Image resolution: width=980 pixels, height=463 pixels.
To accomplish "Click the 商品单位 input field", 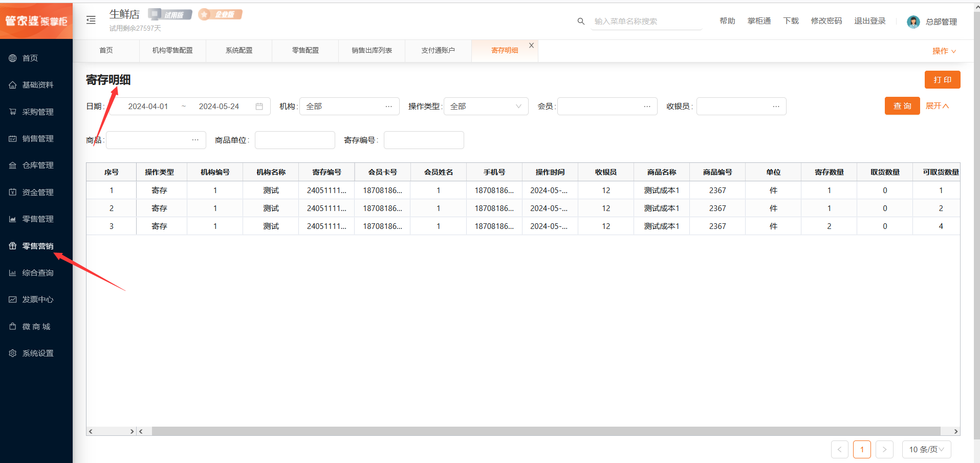I will point(295,140).
